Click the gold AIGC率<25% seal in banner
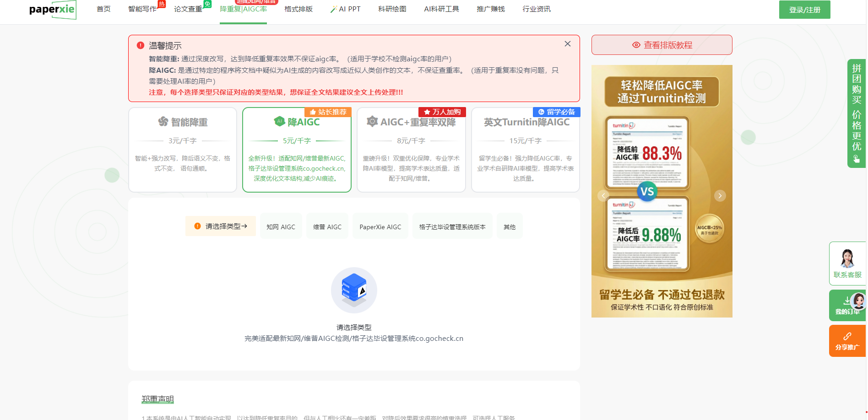Viewport: 868px width, 420px height. click(710, 229)
